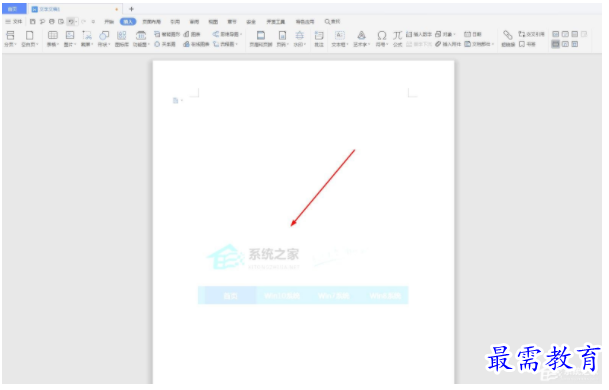Click the Export to PDF quick access icon
Viewport: 609px width, 390px height.
coord(42,22)
